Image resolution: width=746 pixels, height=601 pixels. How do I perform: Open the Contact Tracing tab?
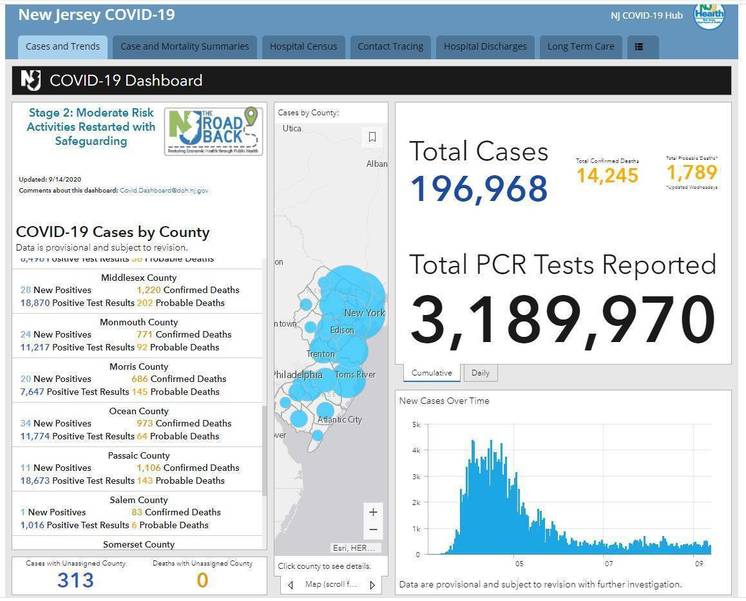[x=391, y=46]
